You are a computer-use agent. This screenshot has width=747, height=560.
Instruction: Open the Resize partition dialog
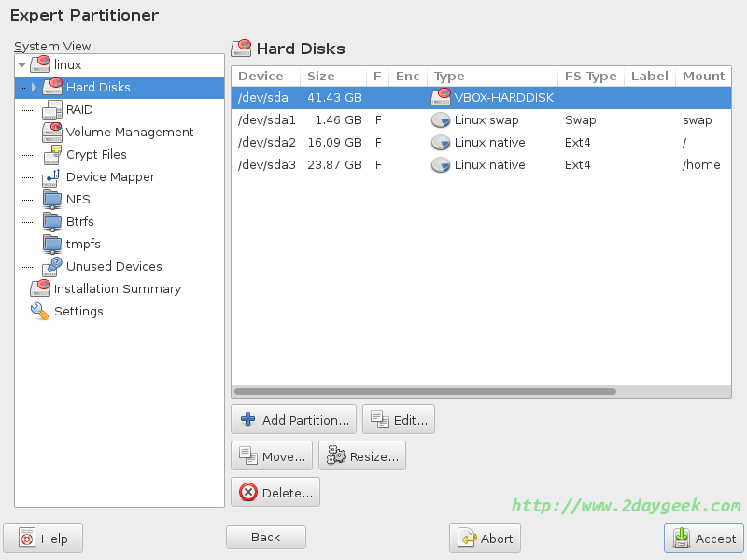point(362,456)
